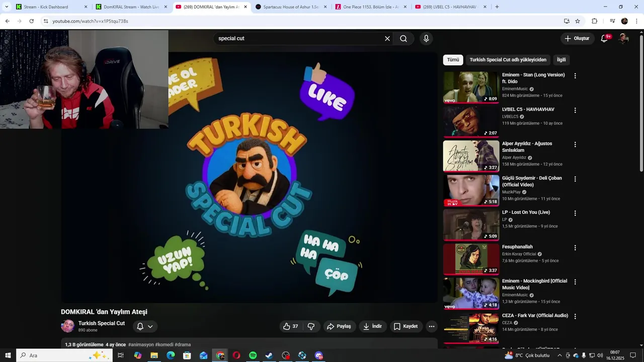Click the search magnifier button on YouTube
The image size is (644, 362).
pos(404,39)
